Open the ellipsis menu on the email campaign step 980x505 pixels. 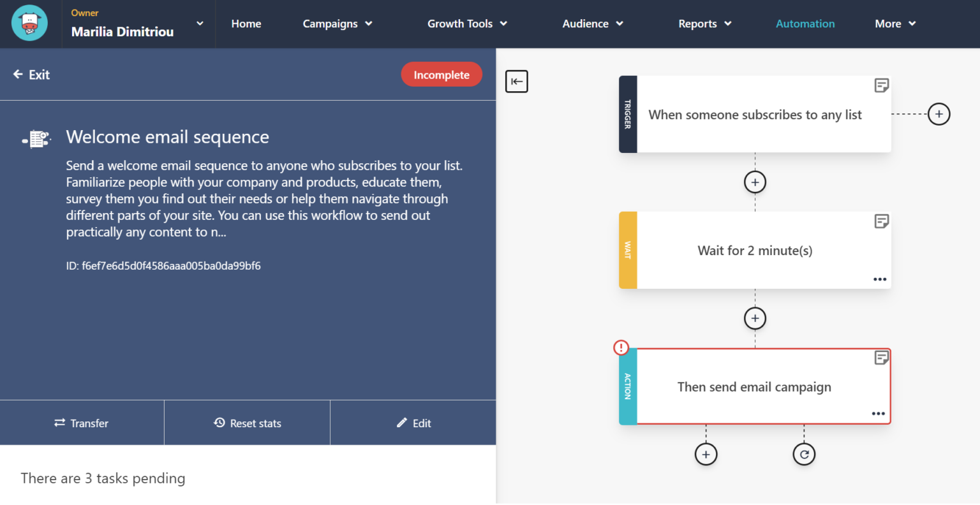pos(878,413)
